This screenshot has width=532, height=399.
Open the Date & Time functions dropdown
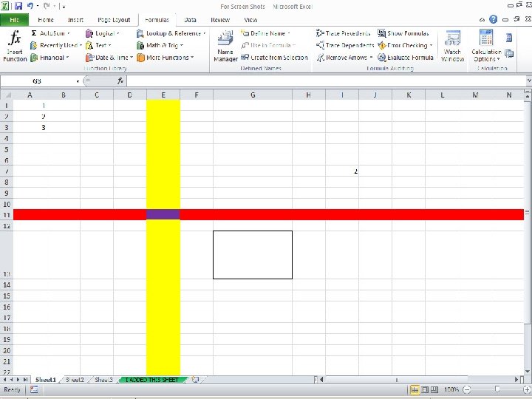click(x=109, y=58)
